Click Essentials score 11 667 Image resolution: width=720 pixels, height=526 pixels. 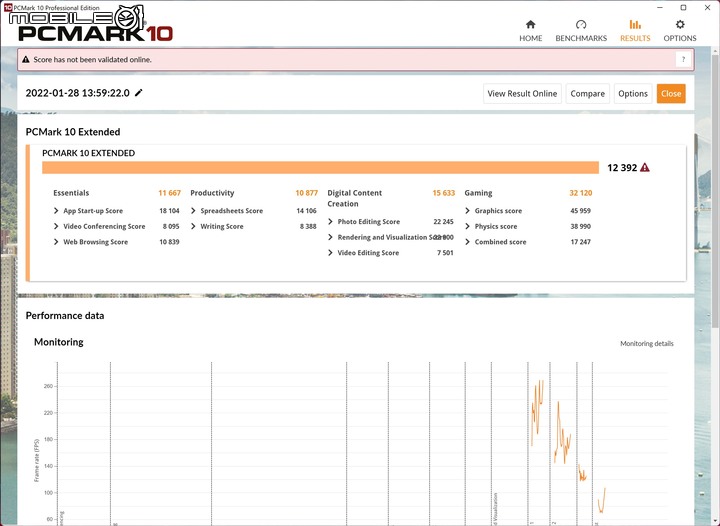(169, 193)
